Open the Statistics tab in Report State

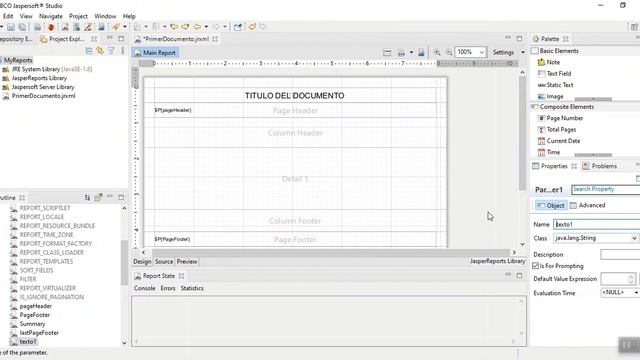pyautogui.click(x=192, y=288)
